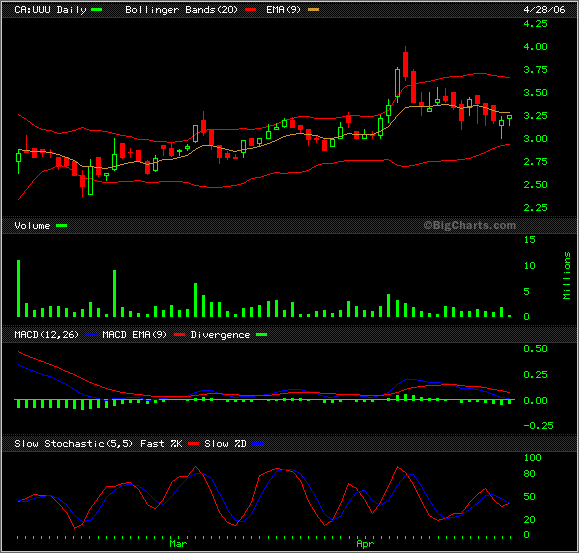Screen dimensions: 579x553
Task: Click the tallest volume bar at far left
Action: [x=18, y=288]
